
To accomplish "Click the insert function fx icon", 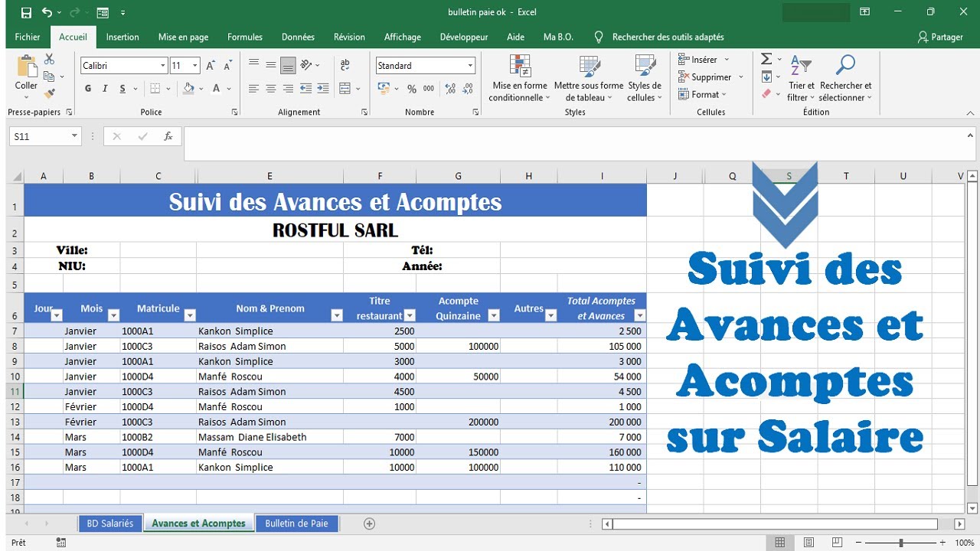I will tap(168, 136).
